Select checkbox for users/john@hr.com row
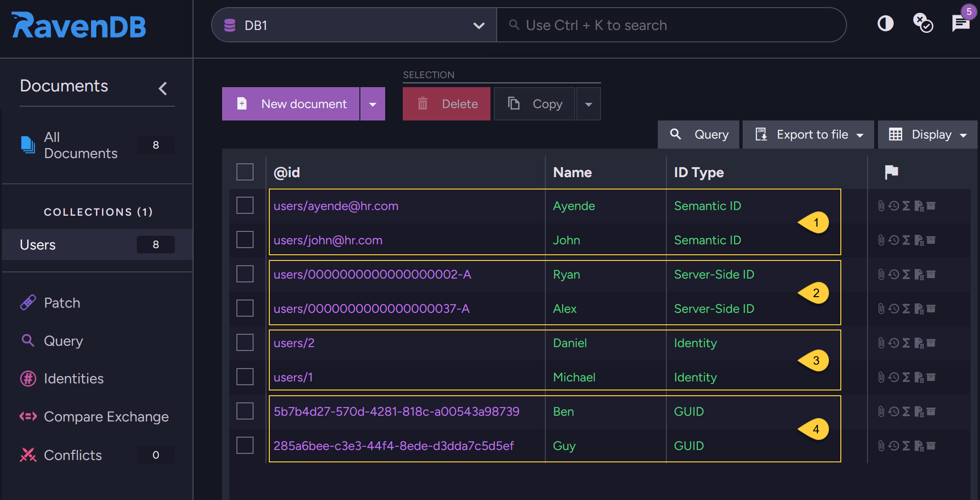Image resolution: width=980 pixels, height=500 pixels. (x=245, y=240)
